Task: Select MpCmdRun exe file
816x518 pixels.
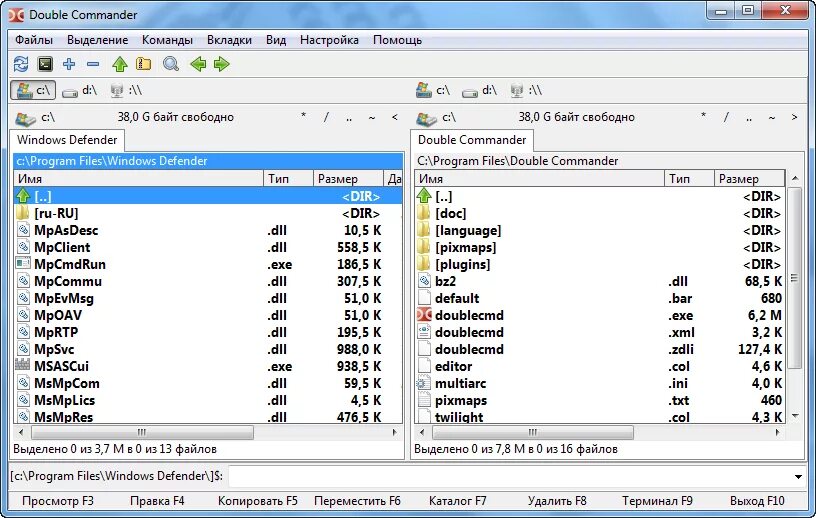Action: 208,264
